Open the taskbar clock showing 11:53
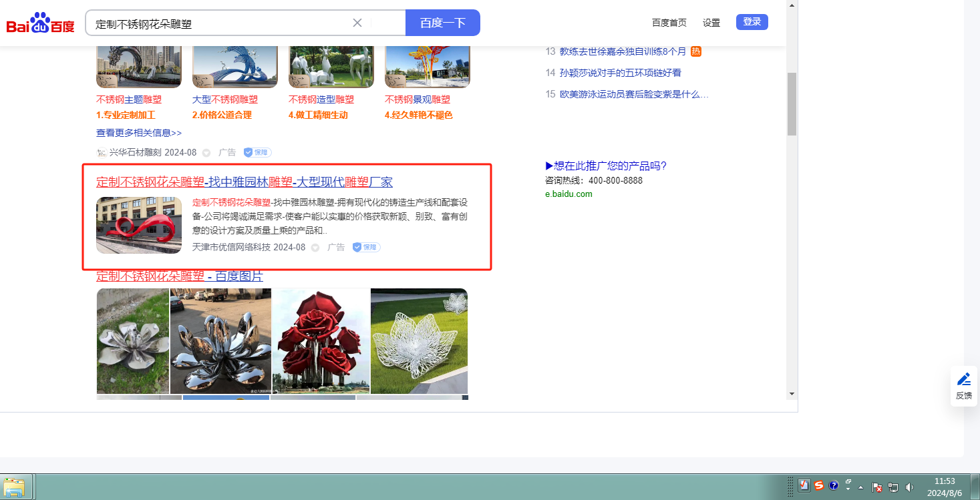This screenshot has height=500, width=980. point(945,487)
